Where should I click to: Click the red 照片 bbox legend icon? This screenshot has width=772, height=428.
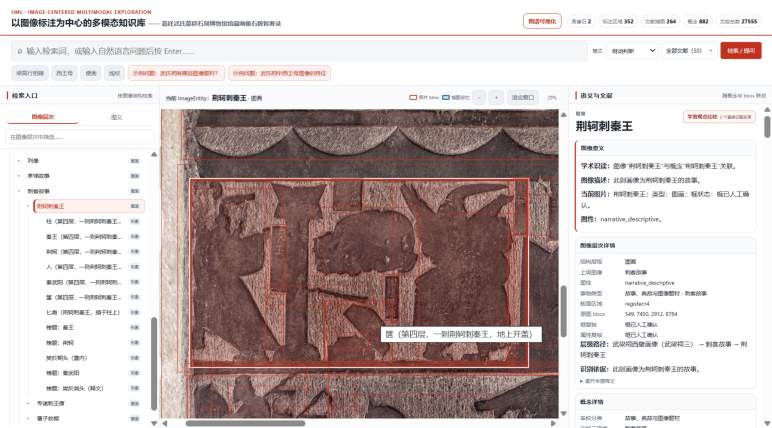point(413,98)
